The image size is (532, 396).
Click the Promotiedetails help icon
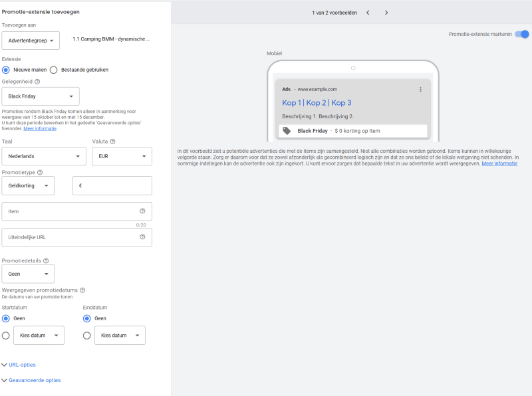45,261
